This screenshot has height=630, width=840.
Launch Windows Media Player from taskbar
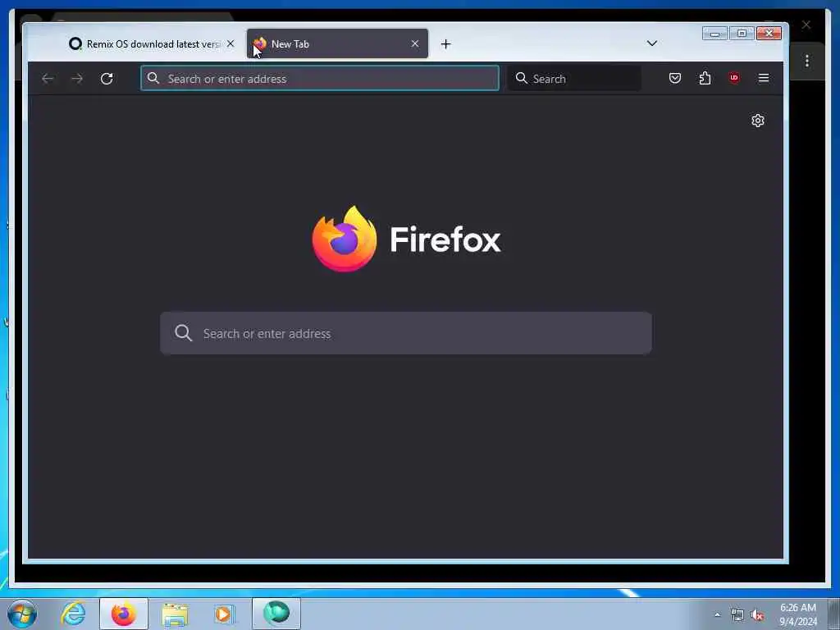coord(224,614)
